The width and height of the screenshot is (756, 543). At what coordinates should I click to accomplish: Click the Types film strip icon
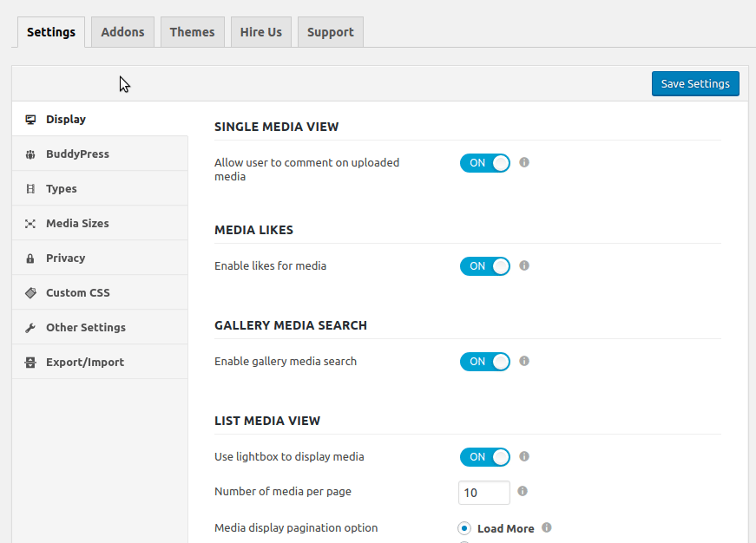[30, 189]
